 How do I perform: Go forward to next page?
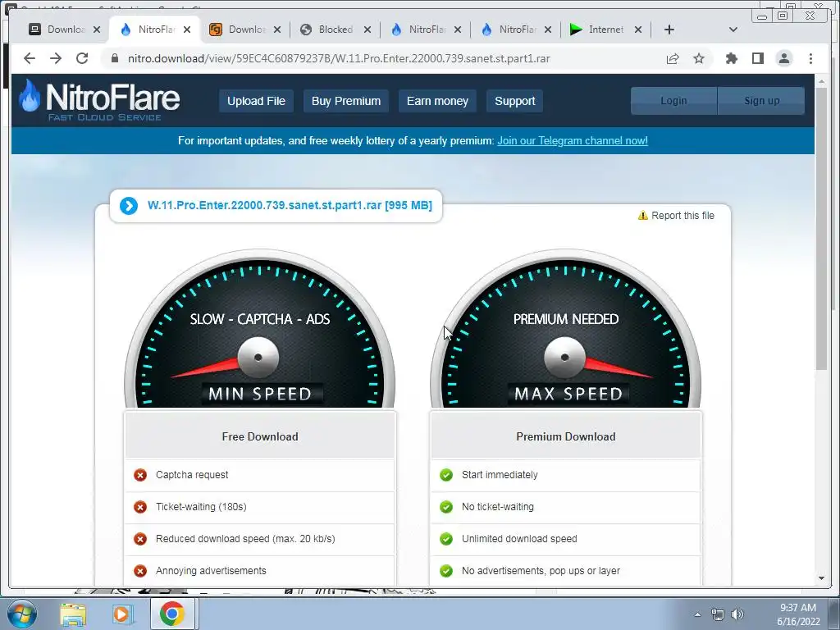pos(56,58)
